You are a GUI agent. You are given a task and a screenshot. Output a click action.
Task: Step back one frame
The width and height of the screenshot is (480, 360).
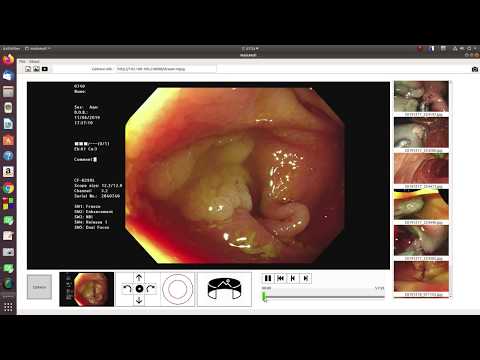point(293,278)
